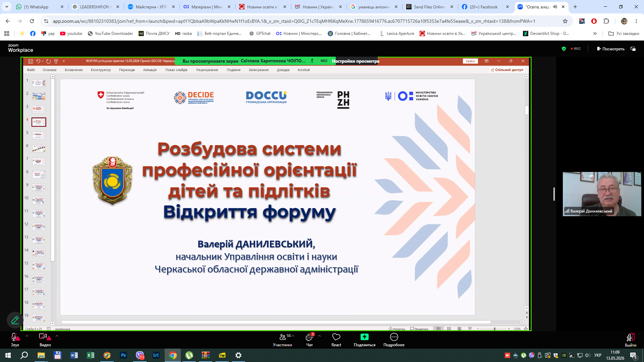Reload the page with refresh button
The height and width of the screenshot is (362, 644).
coord(32,21)
